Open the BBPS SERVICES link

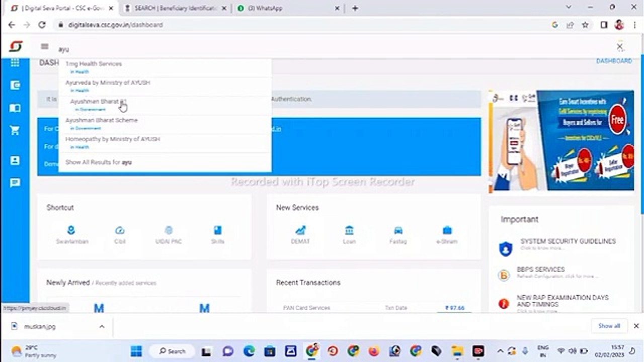[x=540, y=269]
